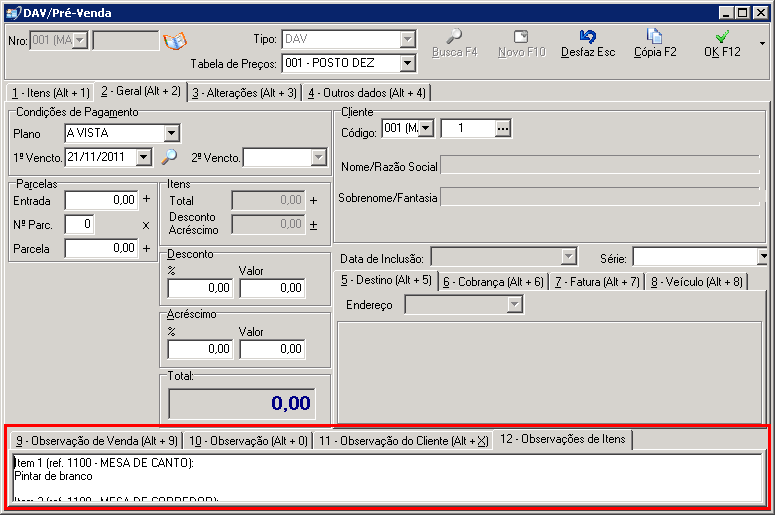Viewport: 775px width, 515px height.
Task: Expand the Endereço dropdown
Action: (x=515, y=304)
